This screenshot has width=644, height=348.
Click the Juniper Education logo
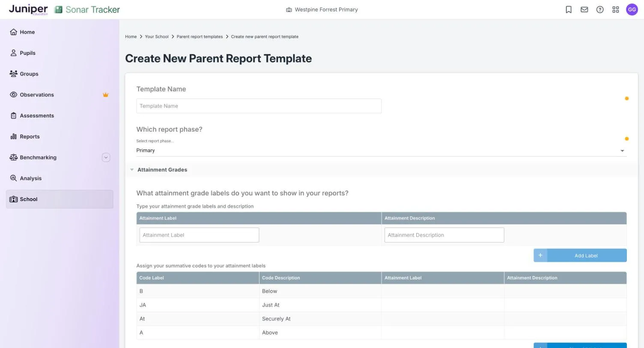(x=28, y=9)
